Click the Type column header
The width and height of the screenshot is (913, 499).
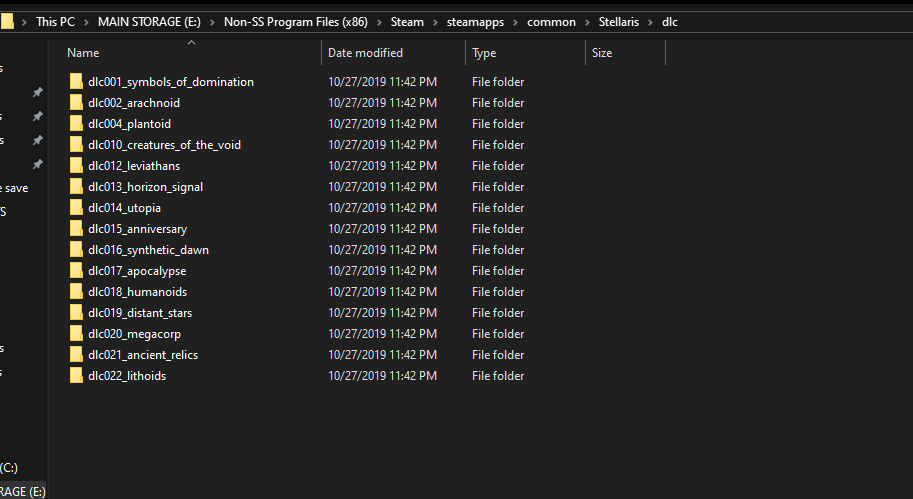click(484, 53)
